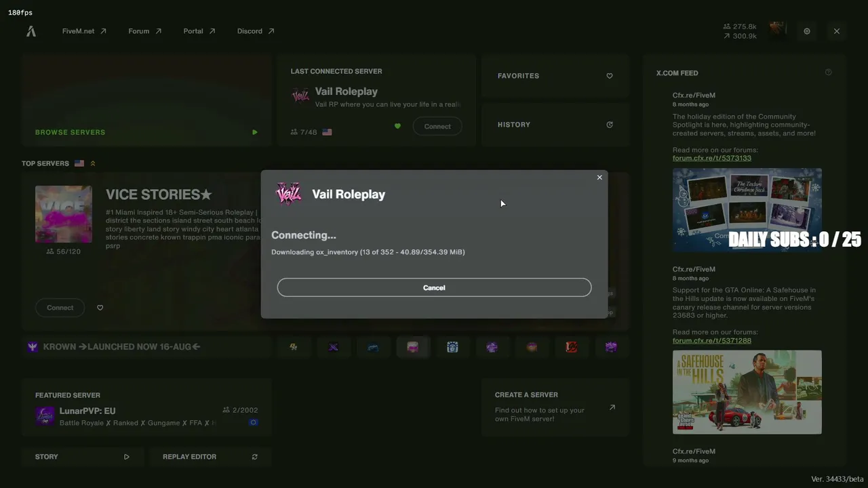Click the Connecting... status heading
868x488 pixels.
click(304, 235)
